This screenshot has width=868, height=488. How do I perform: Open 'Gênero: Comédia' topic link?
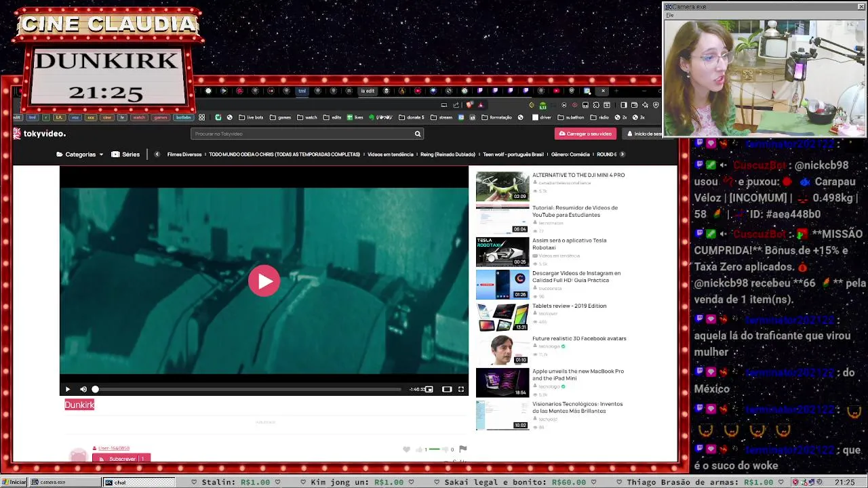(x=570, y=155)
